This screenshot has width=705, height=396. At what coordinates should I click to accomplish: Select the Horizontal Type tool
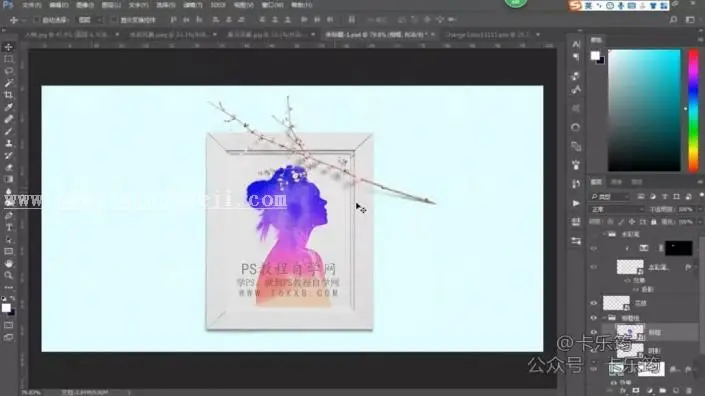pos(9,227)
